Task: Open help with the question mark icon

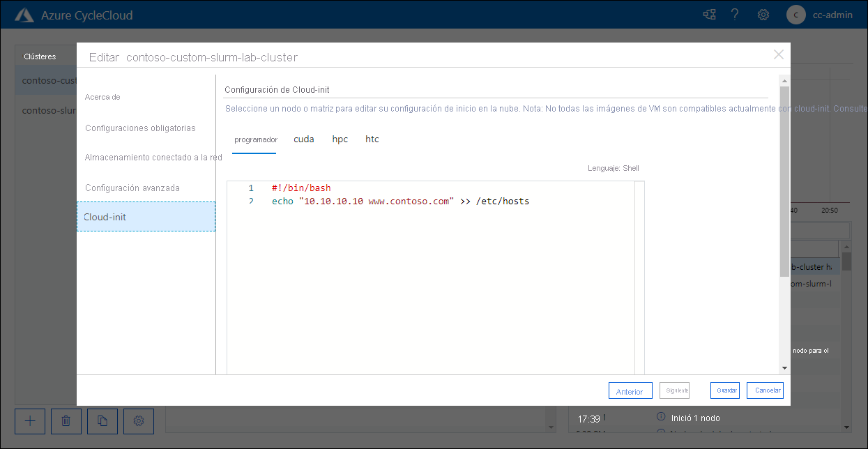Action: [x=735, y=14]
